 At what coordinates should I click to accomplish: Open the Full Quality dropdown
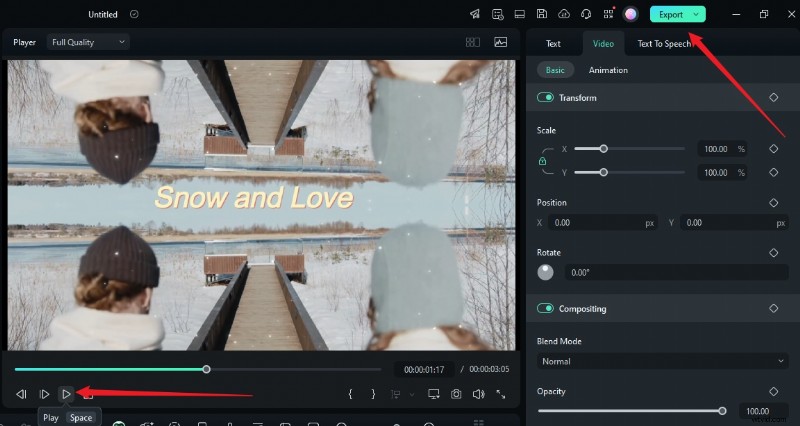coord(88,42)
